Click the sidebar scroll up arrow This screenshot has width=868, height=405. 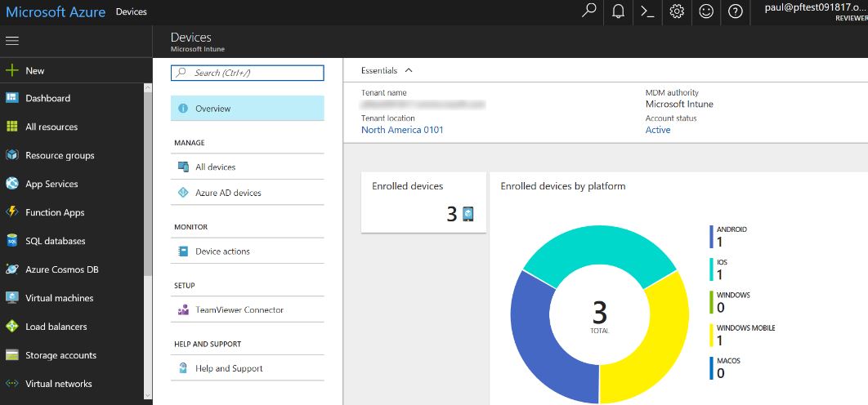click(x=148, y=87)
